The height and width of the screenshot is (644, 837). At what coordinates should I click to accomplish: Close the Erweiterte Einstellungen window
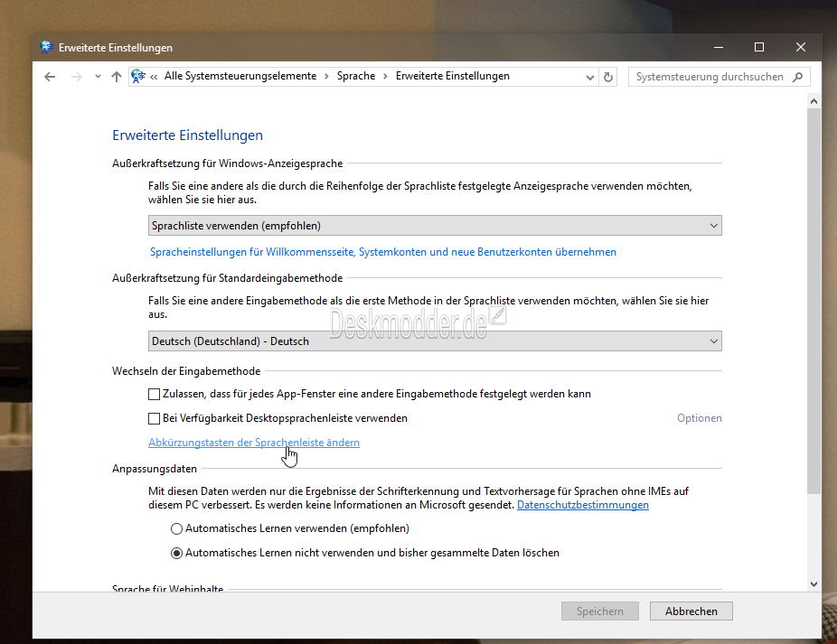801,48
